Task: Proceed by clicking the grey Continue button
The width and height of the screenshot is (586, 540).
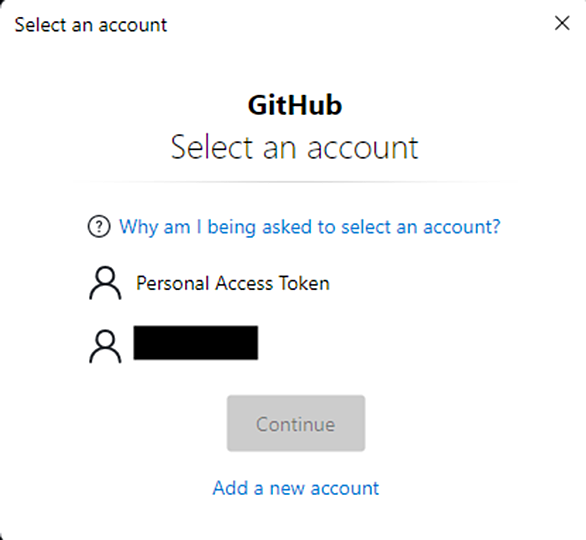Action: [x=296, y=423]
